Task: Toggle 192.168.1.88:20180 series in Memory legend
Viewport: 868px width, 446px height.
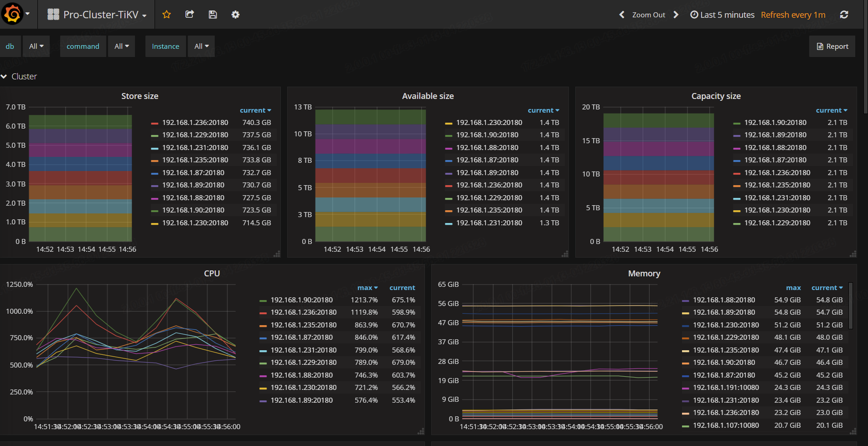Action: (723, 300)
